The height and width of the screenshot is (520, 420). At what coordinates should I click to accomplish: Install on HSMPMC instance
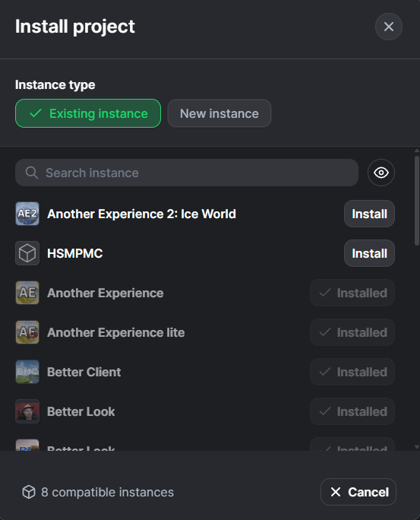pos(369,253)
